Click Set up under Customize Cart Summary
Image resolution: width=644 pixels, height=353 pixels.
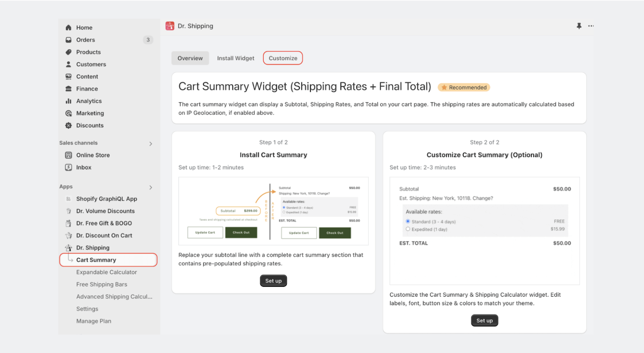(484, 321)
